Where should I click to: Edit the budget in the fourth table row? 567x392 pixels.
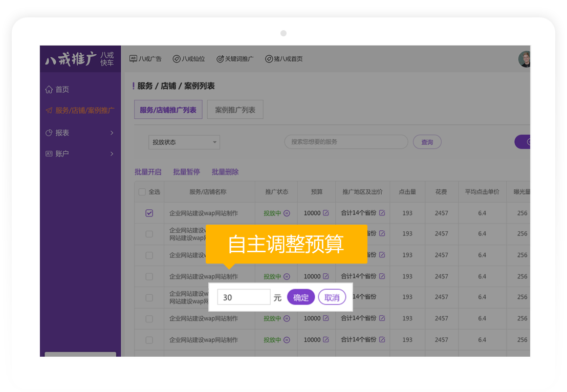(x=326, y=276)
